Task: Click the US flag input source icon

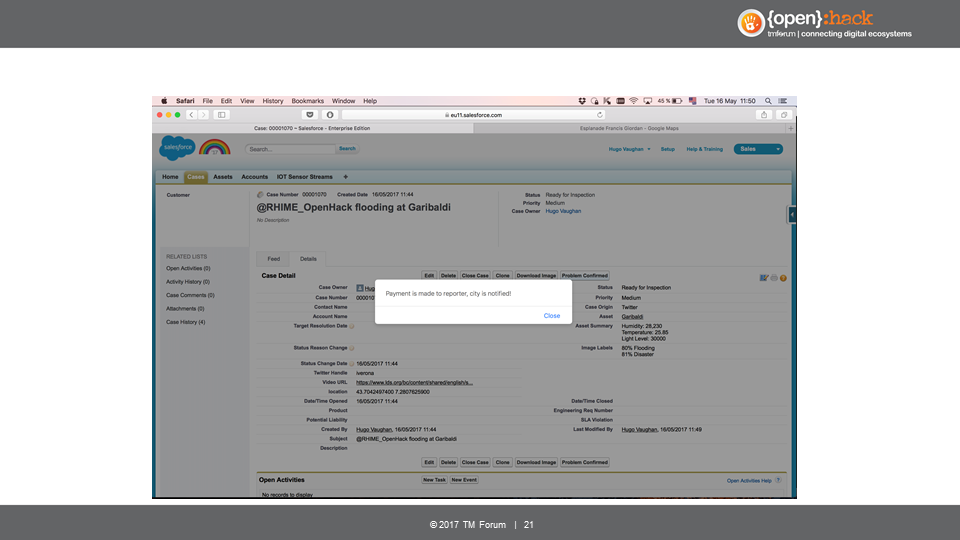Action: (692, 101)
